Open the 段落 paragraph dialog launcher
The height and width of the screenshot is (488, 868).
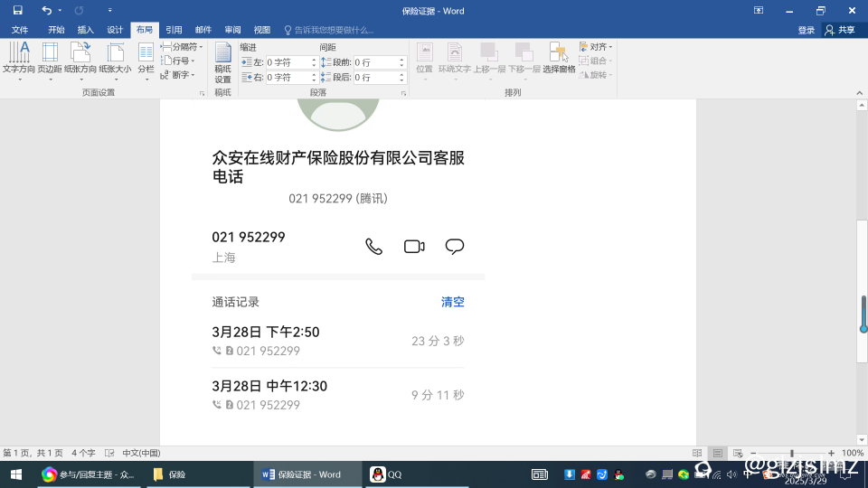coord(403,93)
